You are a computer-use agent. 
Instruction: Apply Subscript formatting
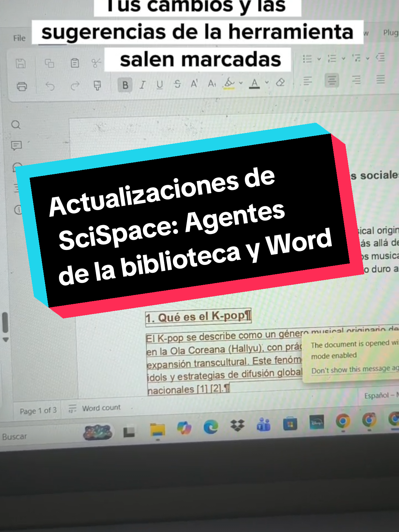(212, 83)
